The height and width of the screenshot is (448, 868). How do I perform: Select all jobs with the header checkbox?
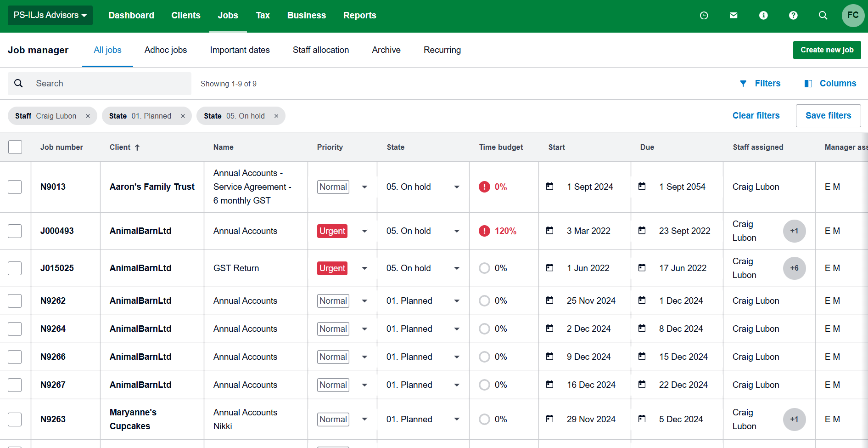[15, 147]
